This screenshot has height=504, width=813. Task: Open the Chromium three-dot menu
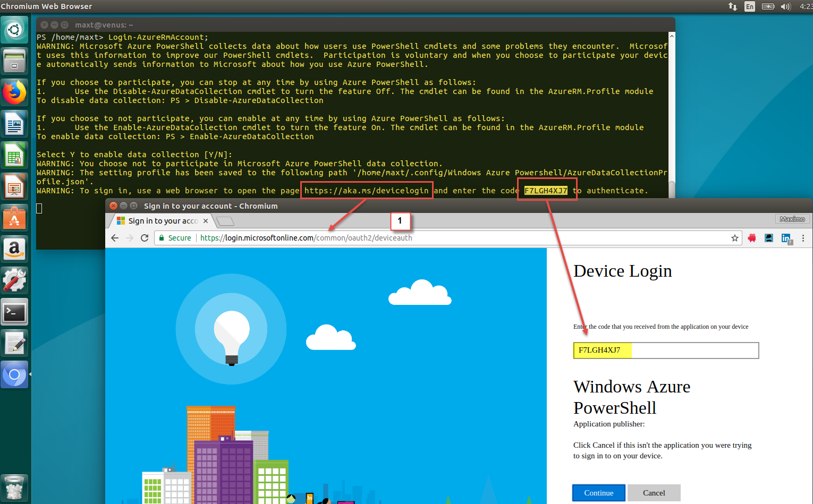803,238
